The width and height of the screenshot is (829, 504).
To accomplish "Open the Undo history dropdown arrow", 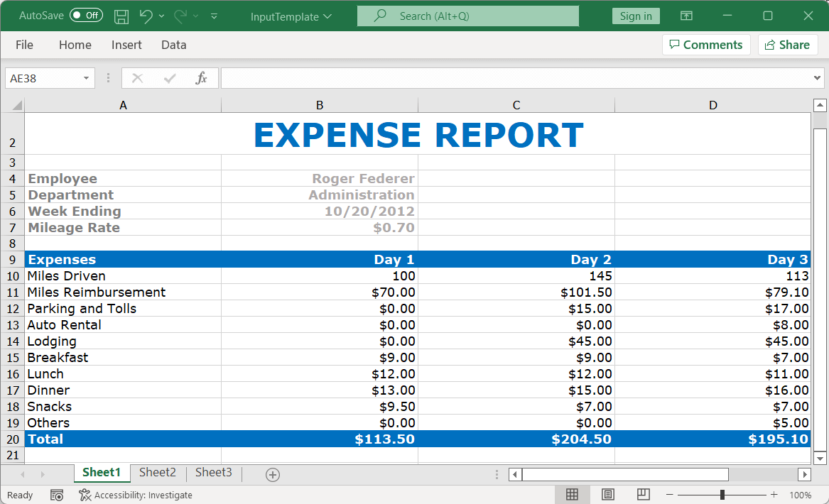I will pyautogui.click(x=162, y=16).
